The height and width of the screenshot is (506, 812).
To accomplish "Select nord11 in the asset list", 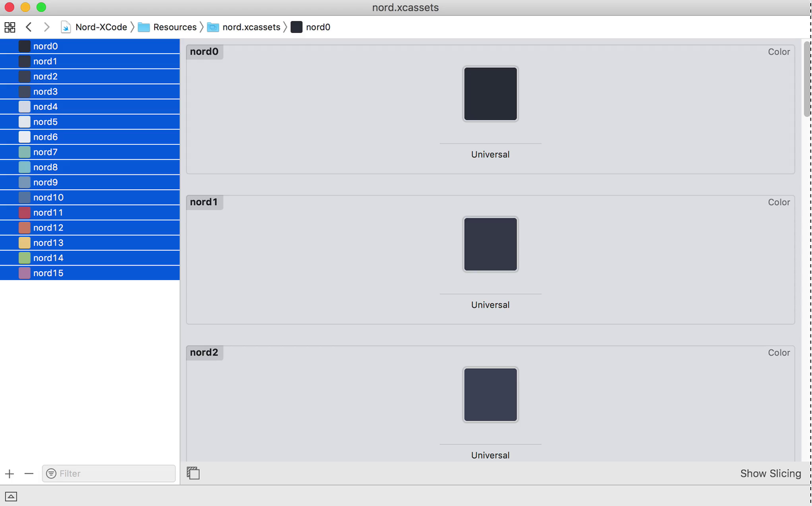I will coord(48,213).
